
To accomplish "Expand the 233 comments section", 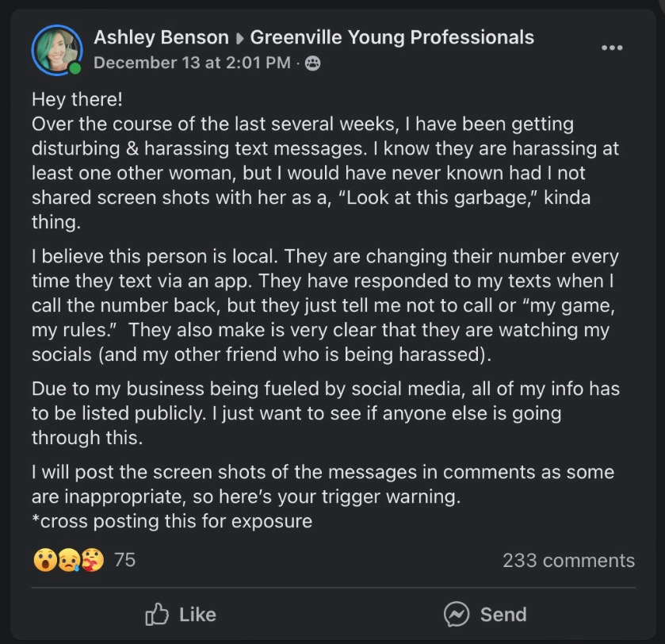I will pos(568,561).
